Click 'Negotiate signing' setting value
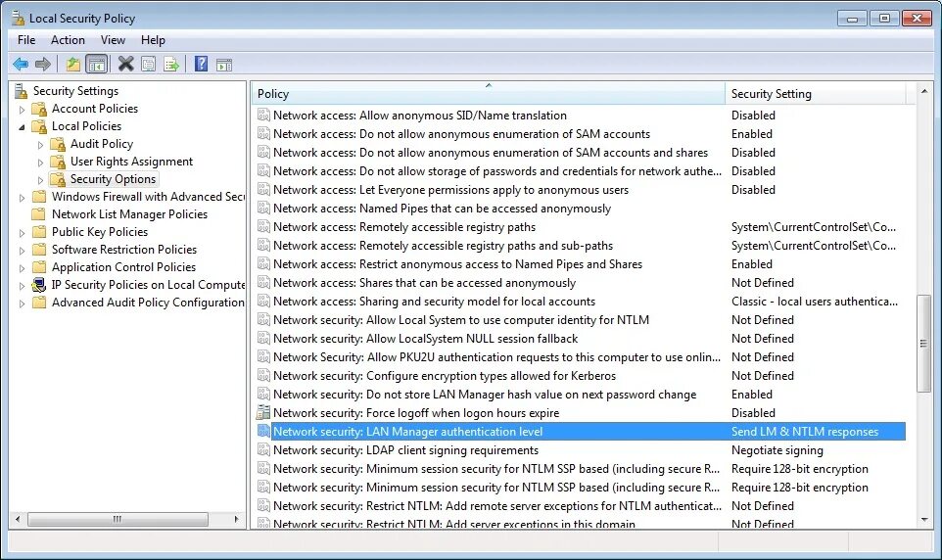The height and width of the screenshot is (560, 942). click(777, 450)
